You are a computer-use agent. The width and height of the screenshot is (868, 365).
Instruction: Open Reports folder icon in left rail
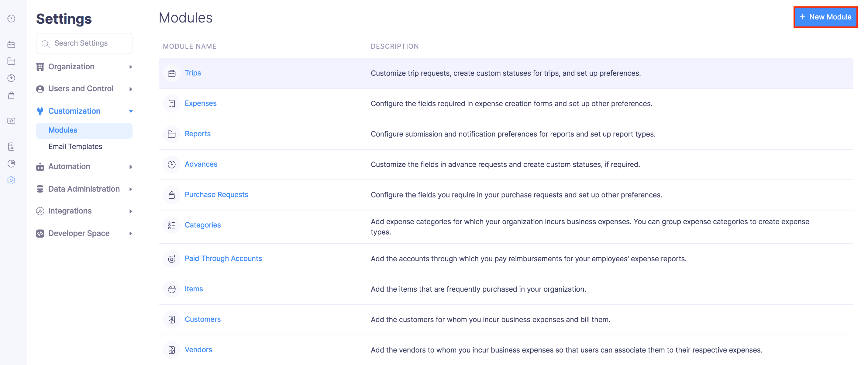point(11,61)
